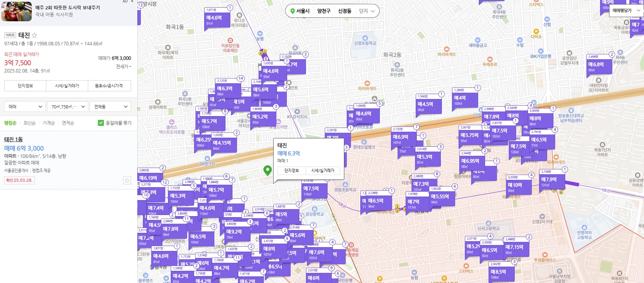Open the 태진 1동 listing link
644x283 pixels.
click(14, 139)
